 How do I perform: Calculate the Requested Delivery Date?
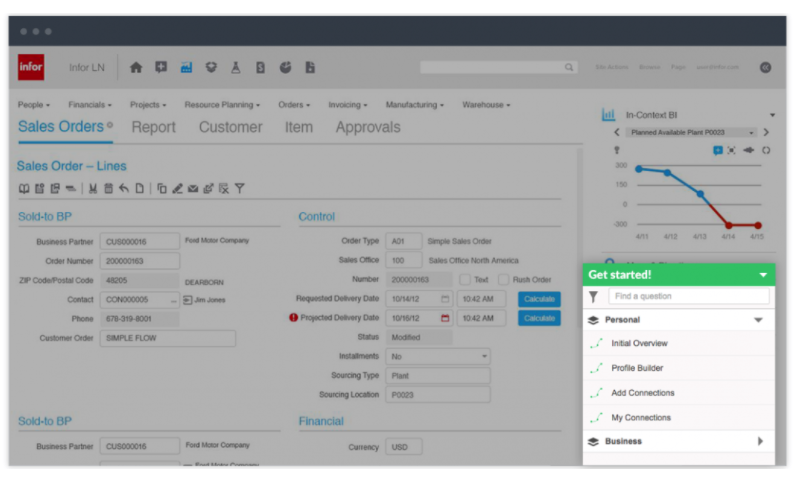click(x=539, y=299)
